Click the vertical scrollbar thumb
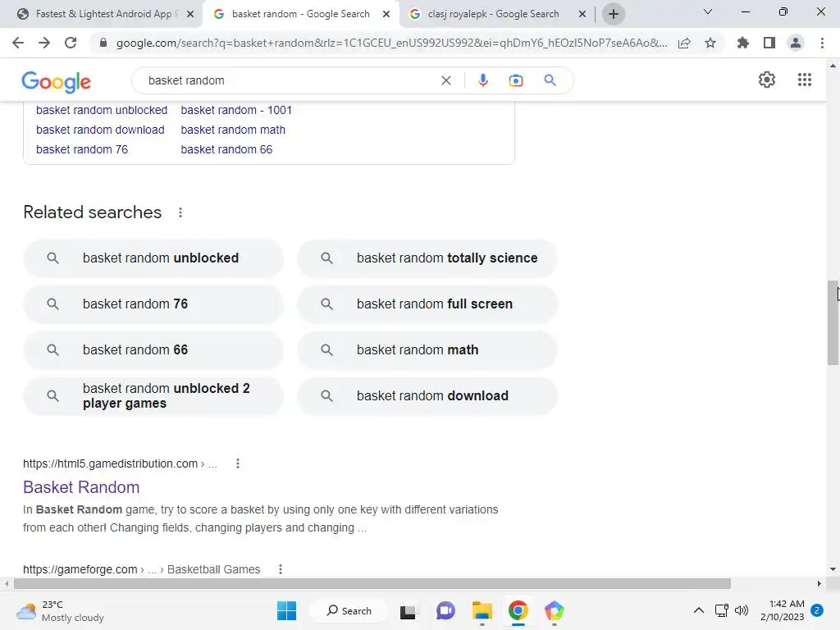 click(x=833, y=322)
